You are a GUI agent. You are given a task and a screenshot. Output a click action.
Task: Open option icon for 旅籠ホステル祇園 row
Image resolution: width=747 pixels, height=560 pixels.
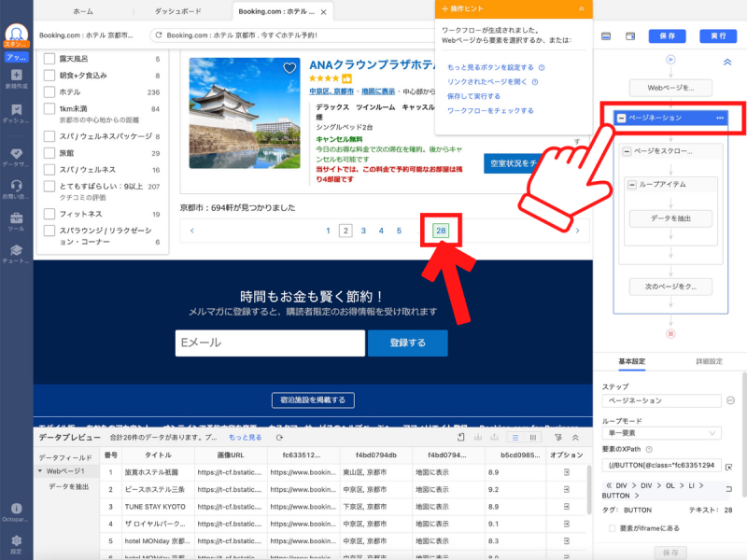[x=567, y=472]
